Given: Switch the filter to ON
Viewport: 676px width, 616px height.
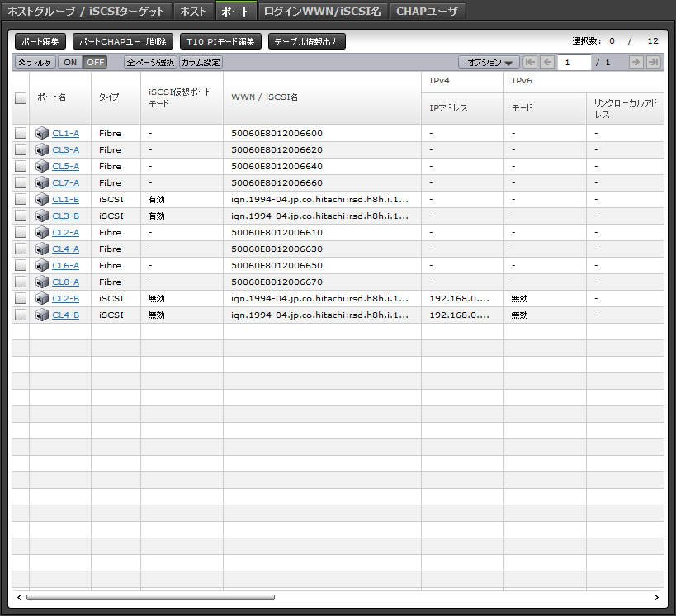Looking at the screenshot, I should click(x=70, y=62).
